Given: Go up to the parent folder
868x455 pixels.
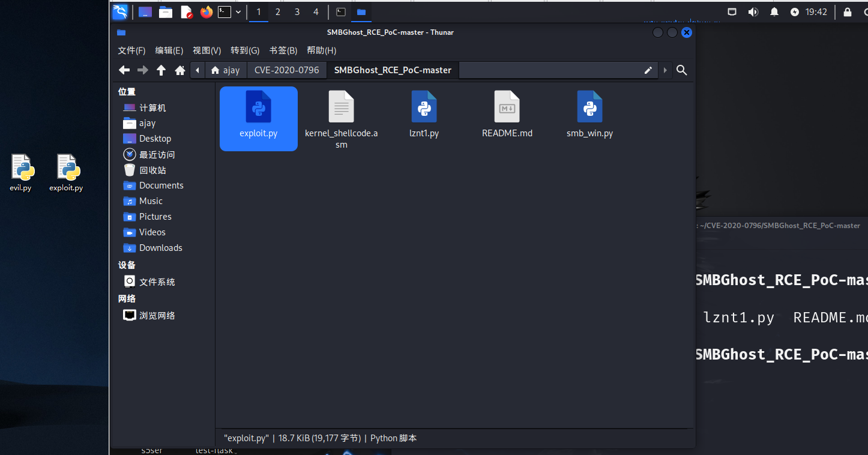Looking at the screenshot, I should 161,70.
